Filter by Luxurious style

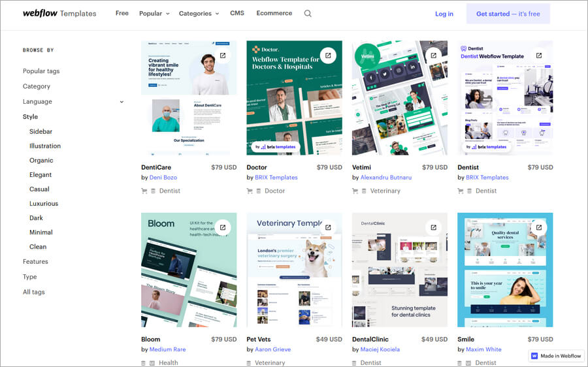click(44, 204)
